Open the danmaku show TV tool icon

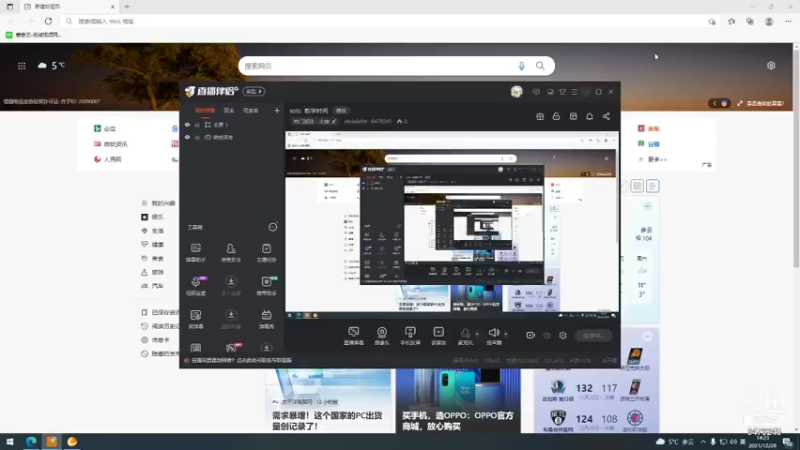[266, 319]
